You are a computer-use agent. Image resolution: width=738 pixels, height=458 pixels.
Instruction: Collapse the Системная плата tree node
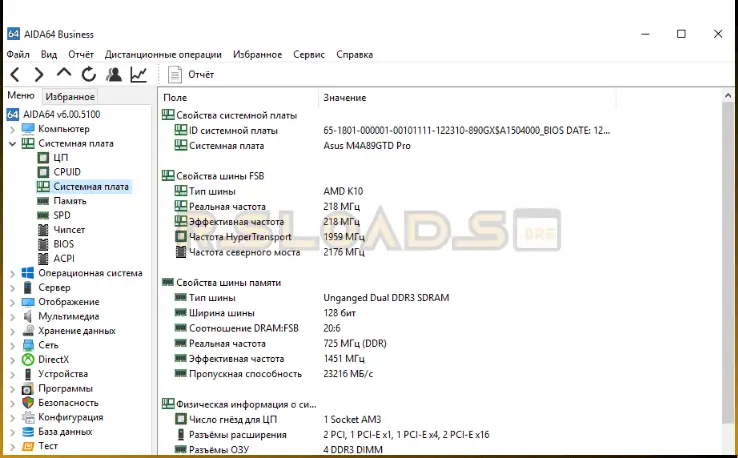pyautogui.click(x=12, y=143)
